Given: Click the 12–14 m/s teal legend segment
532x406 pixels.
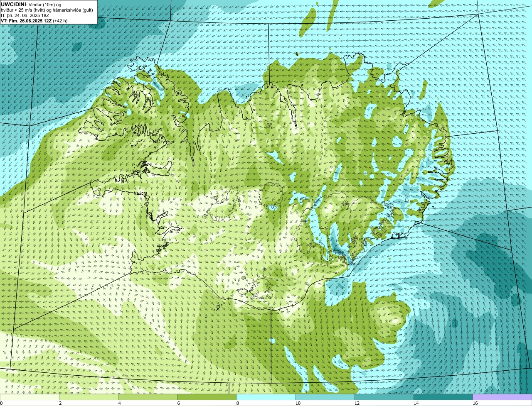Looking at the screenshot, I should [x=384, y=397].
